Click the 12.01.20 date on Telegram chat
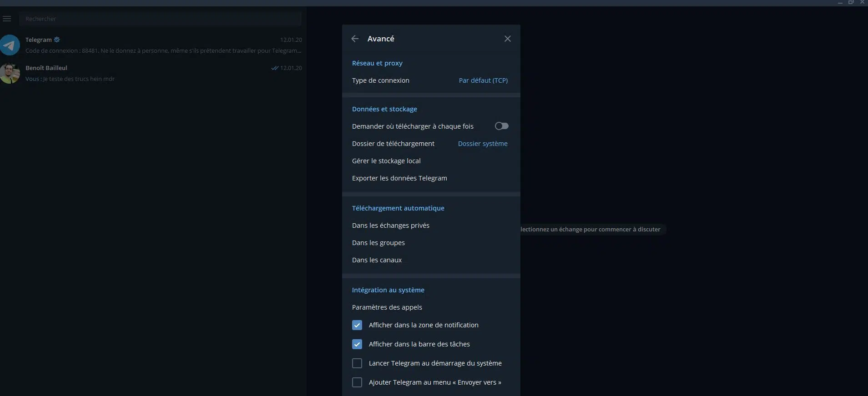 291,40
